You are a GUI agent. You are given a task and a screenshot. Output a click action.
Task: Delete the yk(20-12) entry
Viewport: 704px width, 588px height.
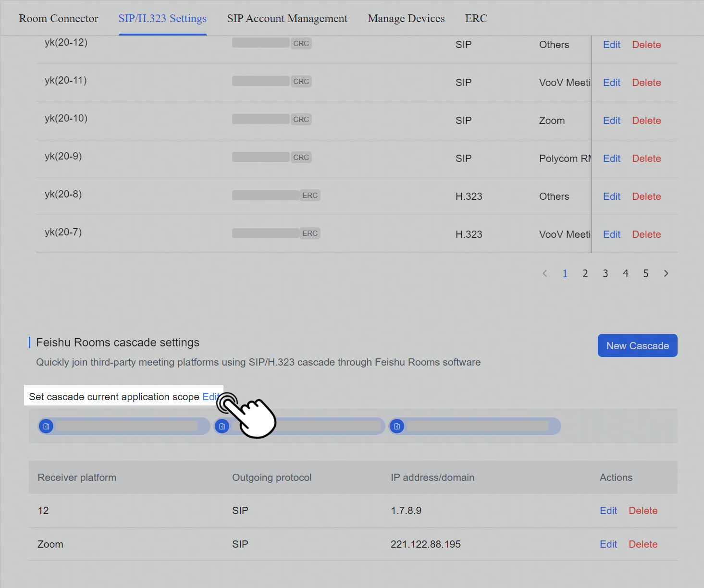pyautogui.click(x=646, y=45)
